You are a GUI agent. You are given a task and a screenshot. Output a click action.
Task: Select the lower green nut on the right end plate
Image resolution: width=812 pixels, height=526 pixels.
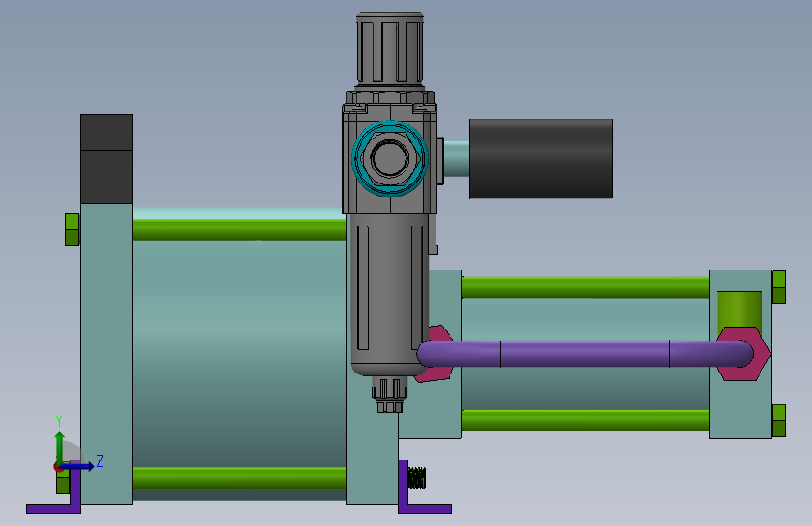779,420
